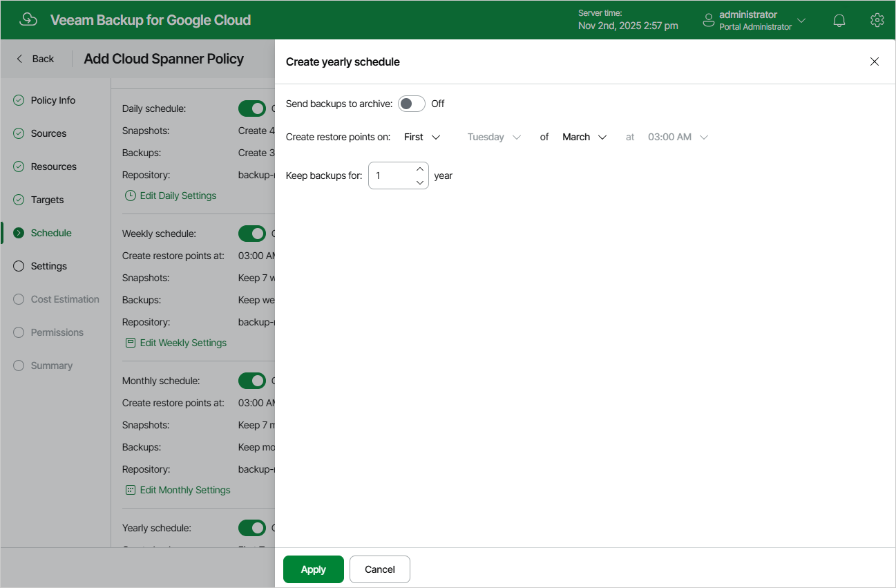
Task: Toggle the Weekly schedule switch
Action: [252, 234]
